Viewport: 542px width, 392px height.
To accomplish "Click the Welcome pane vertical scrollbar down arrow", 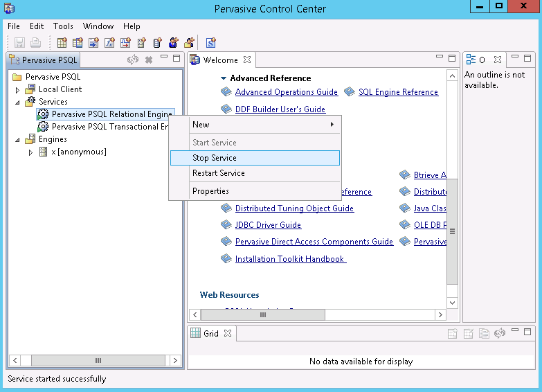I will 452,303.
